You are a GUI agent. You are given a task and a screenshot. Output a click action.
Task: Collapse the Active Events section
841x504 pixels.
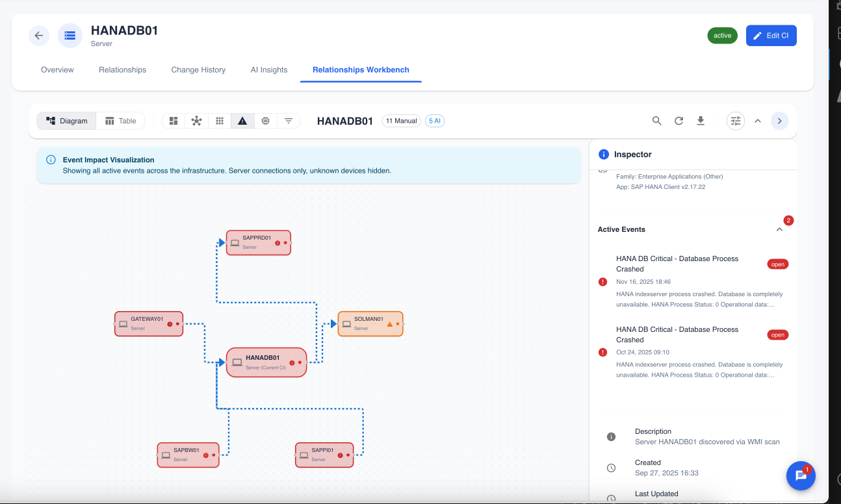point(779,229)
